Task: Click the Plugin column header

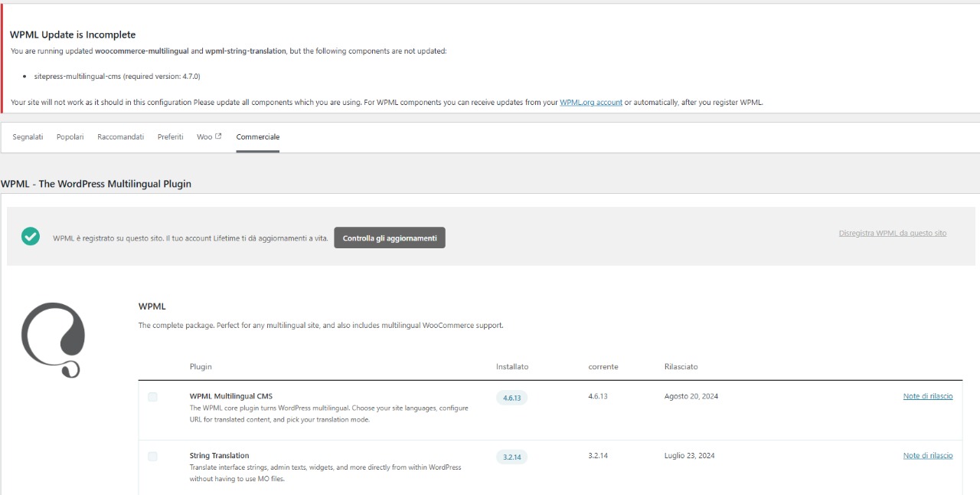Action: (x=201, y=366)
